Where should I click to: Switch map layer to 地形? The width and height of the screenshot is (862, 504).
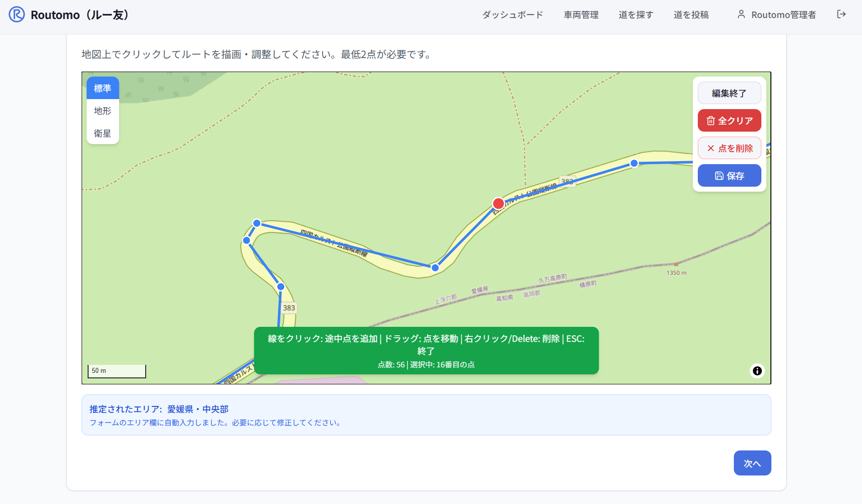click(103, 111)
